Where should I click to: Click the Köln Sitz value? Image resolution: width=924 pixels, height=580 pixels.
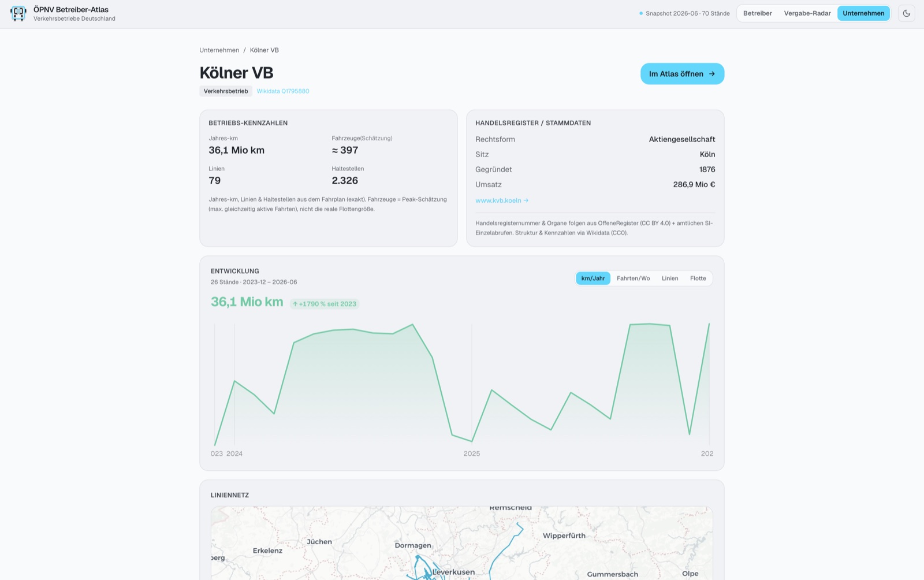click(707, 154)
